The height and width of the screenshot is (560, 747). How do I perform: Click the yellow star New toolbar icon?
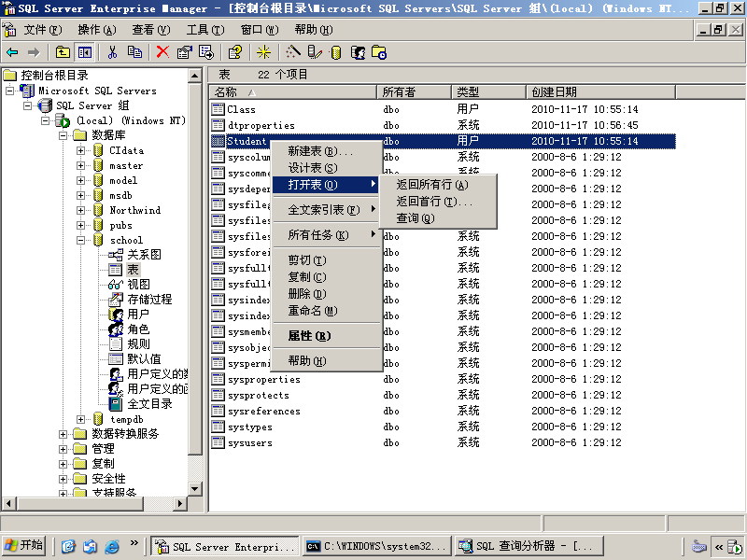[263, 52]
